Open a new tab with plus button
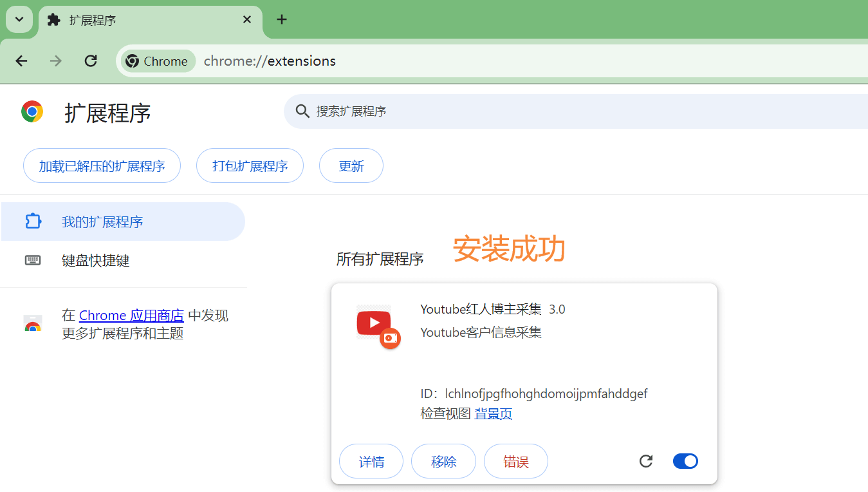Image resolution: width=868 pixels, height=492 pixels. [x=281, y=20]
